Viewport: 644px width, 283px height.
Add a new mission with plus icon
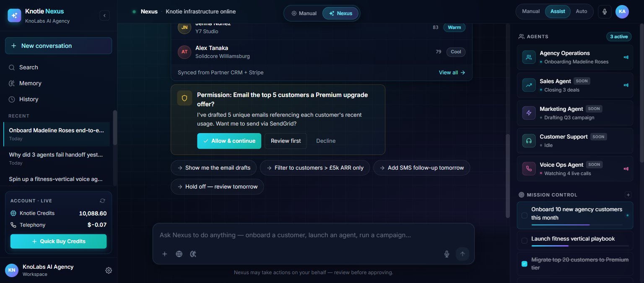click(628, 195)
